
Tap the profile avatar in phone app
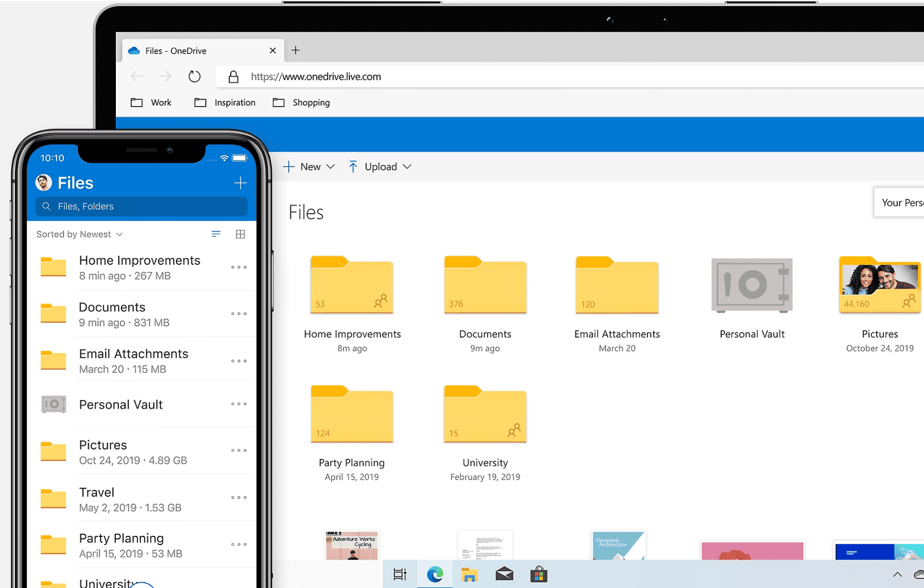[43, 182]
